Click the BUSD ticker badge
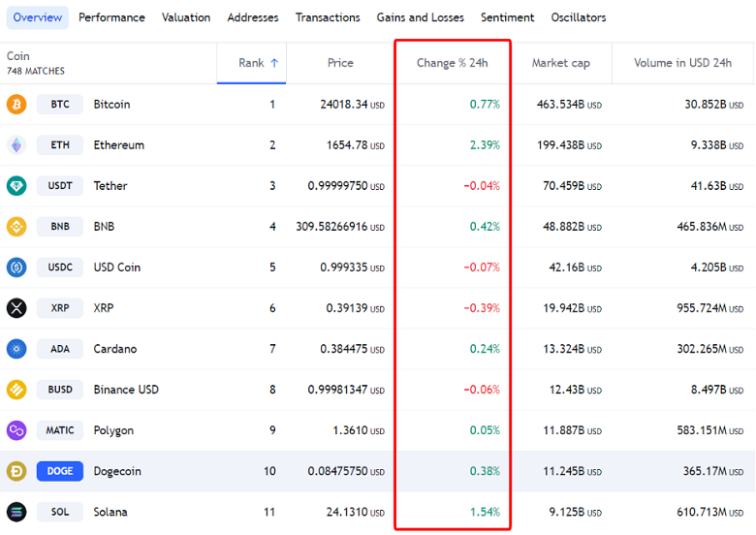This screenshot has height=535, width=756. (x=60, y=390)
